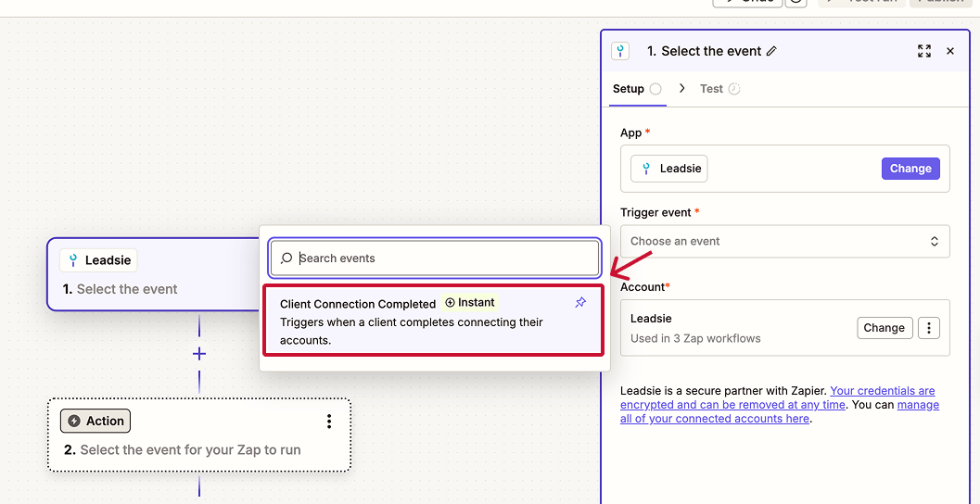
Task: Open the Action step three-dot menu
Action: click(329, 422)
